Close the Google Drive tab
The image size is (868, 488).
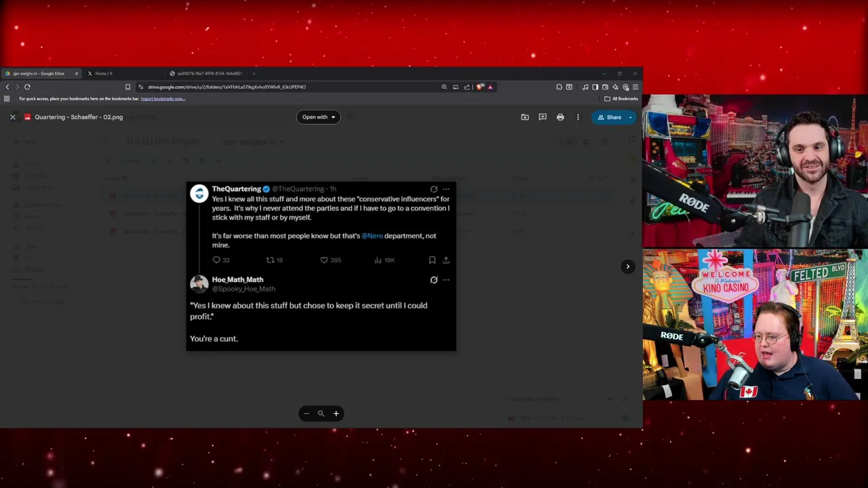tap(77, 73)
